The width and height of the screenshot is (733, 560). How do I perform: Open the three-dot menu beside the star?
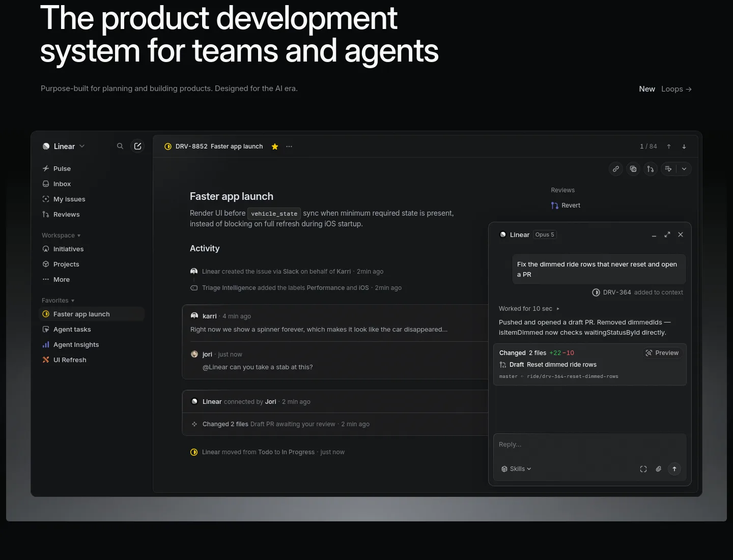point(289,146)
